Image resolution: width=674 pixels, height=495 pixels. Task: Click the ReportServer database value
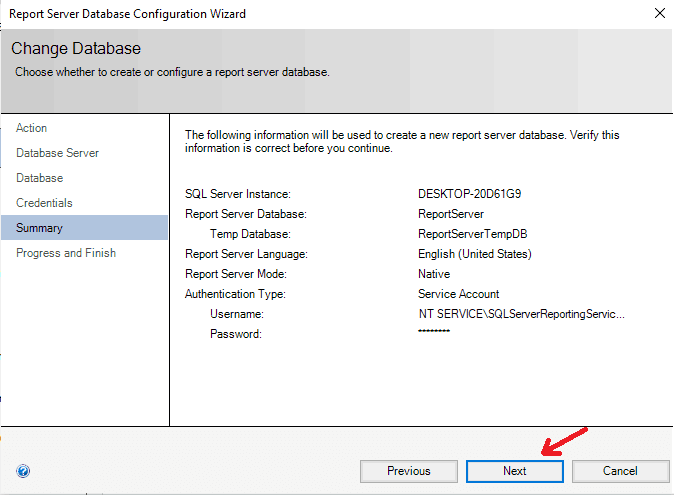(x=450, y=214)
